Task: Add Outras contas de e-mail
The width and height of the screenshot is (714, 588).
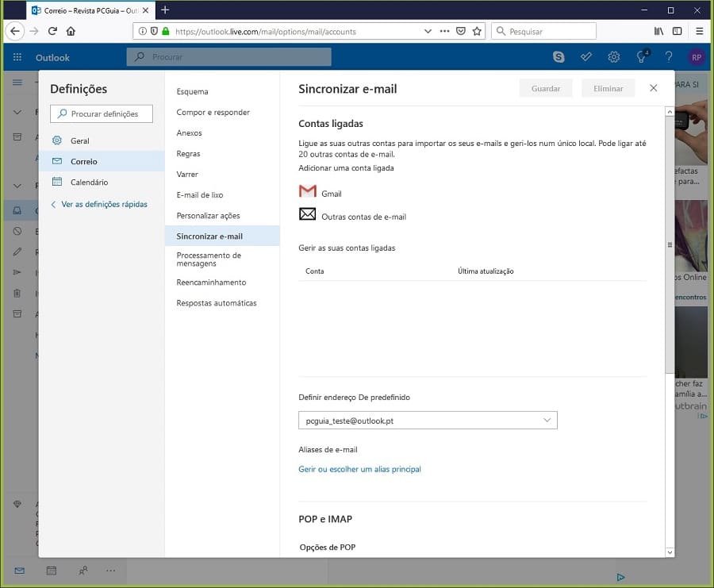Action: [x=363, y=217]
